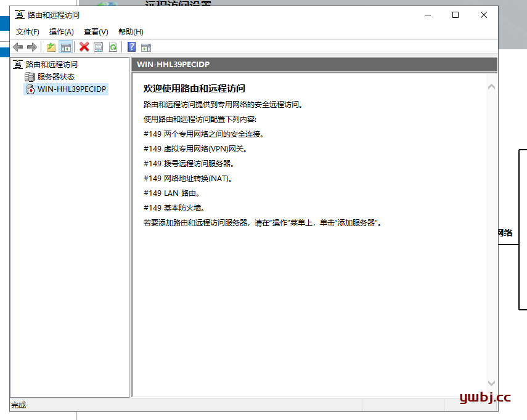Click the Up one level folder icon
The width and height of the screenshot is (527, 420).
[x=51, y=47]
